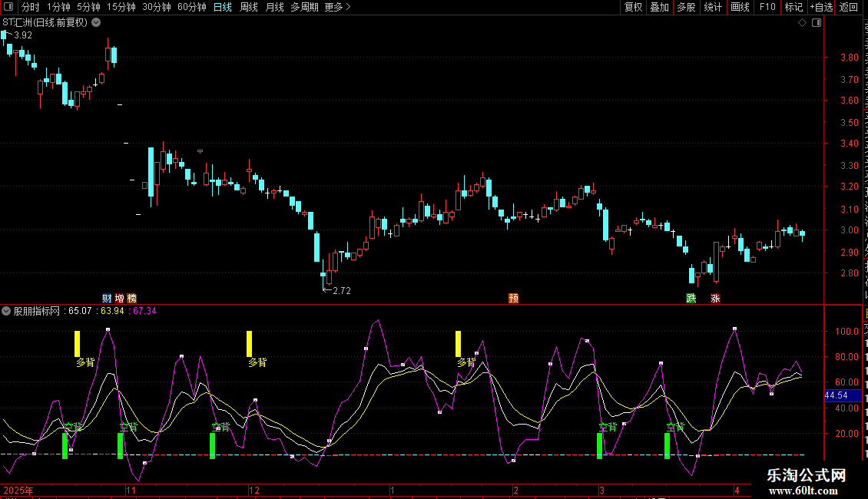Open ST汇洲 chart title dropdown circle
The height and width of the screenshot is (499, 868).
[96, 22]
